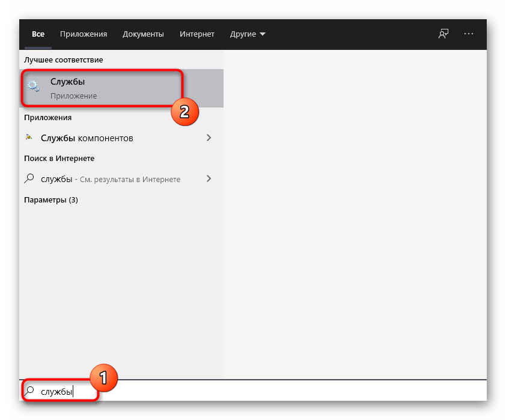Image resolution: width=506 pixels, height=420 pixels.
Task: Open the three-dot more options menu
Action: [469, 34]
